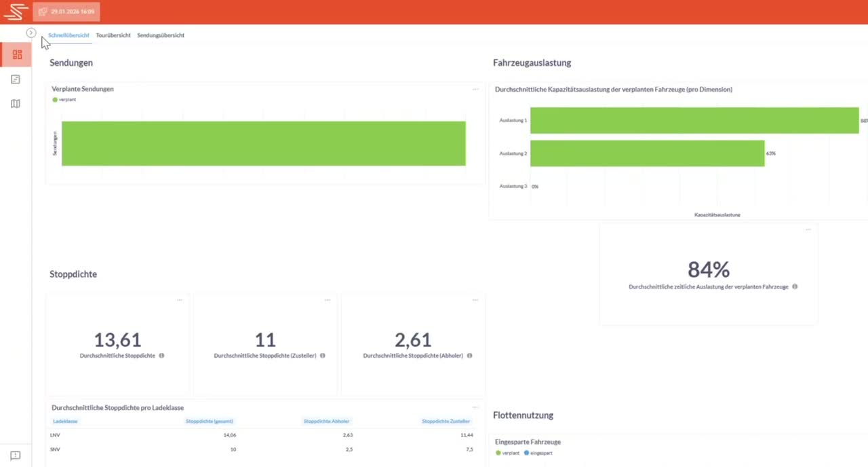Select the LNV row label
Image resolution: width=868 pixels, height=467 pixels.
point(55,435)
